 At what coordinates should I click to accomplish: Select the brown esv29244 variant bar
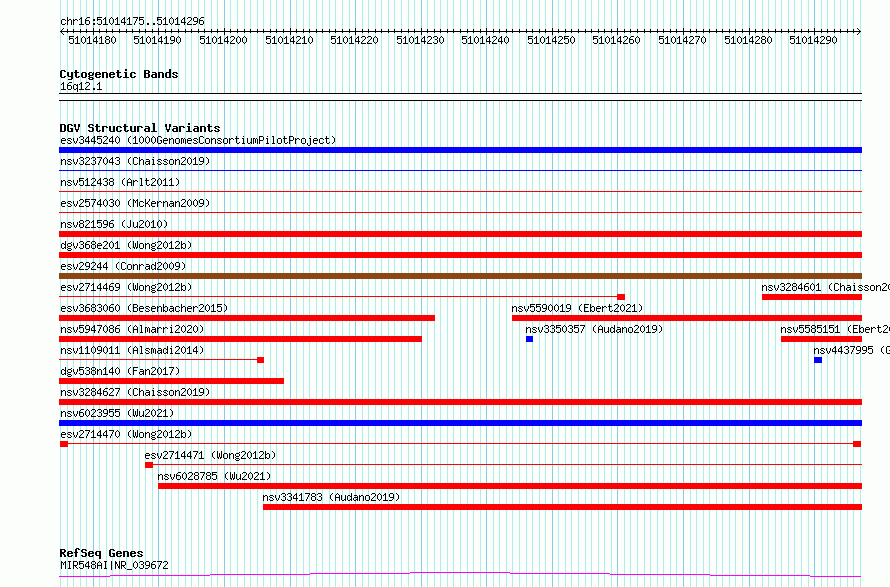pyautogui.click(x=460, y=276)
